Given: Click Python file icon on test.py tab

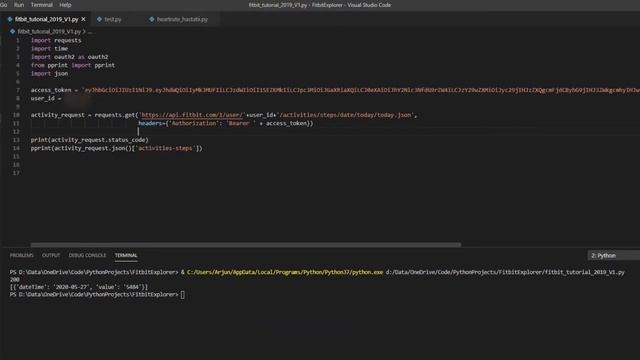Looking at the screenshot, I should click(x=99, y=19).
